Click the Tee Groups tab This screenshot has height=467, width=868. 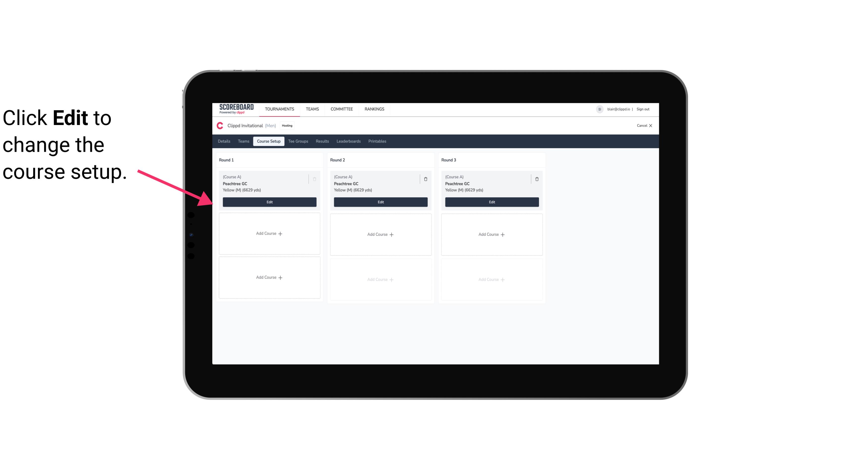pos(298,141)
